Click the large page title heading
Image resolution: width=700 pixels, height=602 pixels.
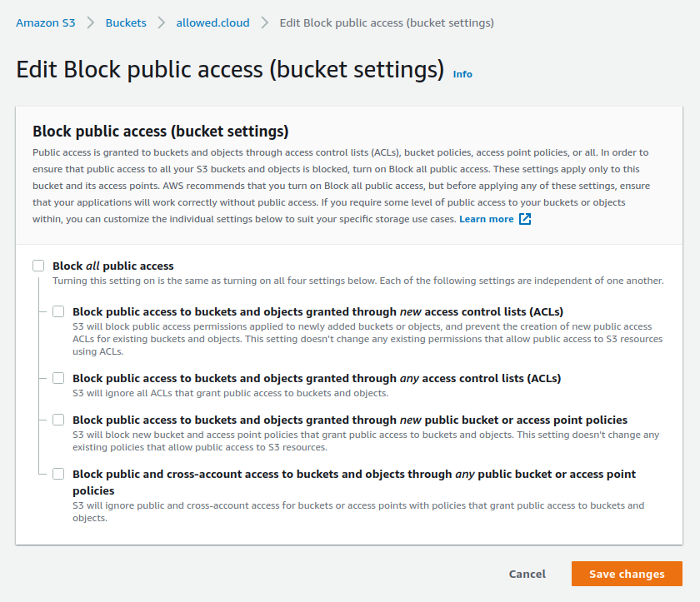pyautogui.click(x=230, y=70)
